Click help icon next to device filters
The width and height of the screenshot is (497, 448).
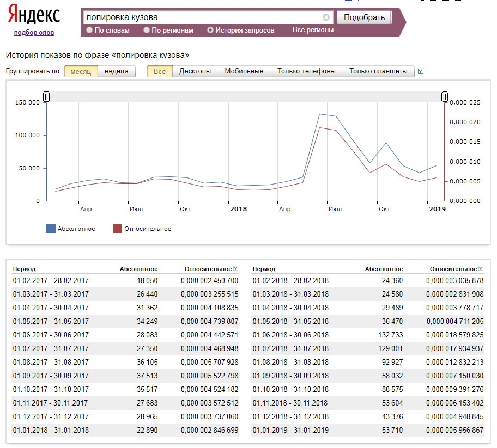[x=420, y=71]
